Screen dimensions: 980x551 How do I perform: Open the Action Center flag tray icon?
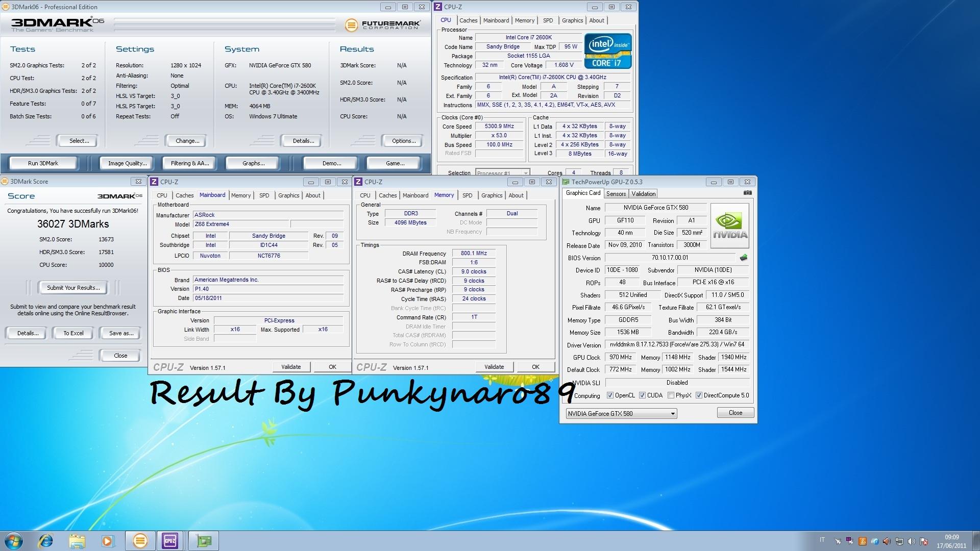(924, 541)
